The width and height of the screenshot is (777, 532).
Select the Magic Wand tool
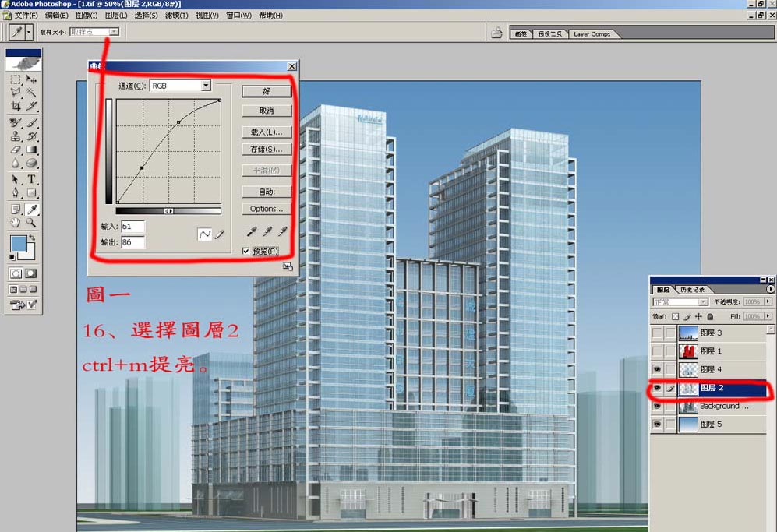32,93
